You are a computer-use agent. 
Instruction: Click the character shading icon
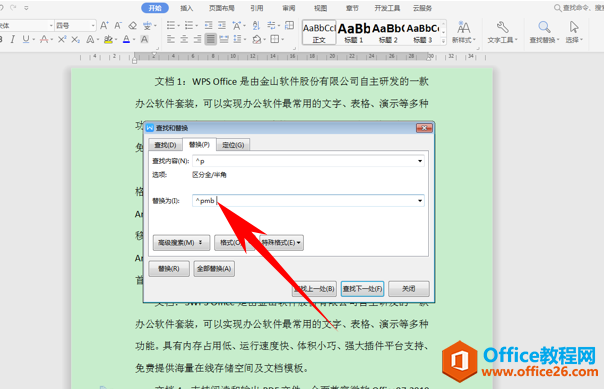[144, 39]
